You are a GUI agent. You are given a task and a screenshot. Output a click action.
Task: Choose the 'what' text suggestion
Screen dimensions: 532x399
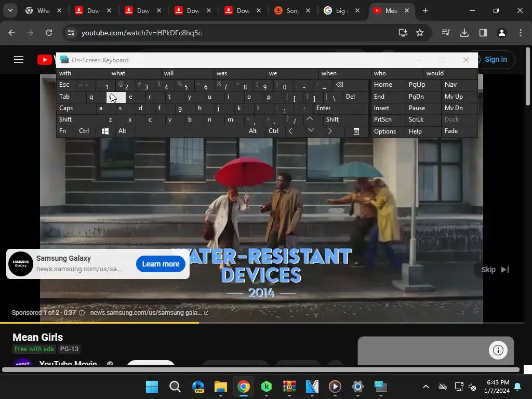click(135, 73)
